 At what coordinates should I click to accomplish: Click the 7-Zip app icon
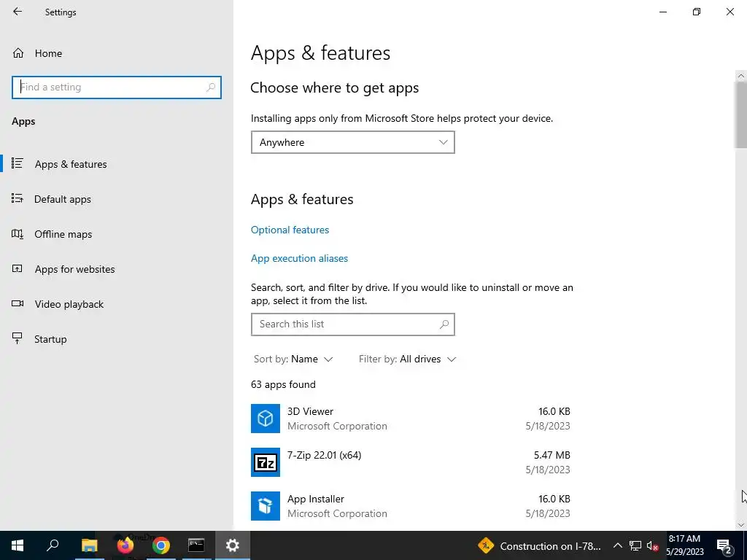[266, 462]
